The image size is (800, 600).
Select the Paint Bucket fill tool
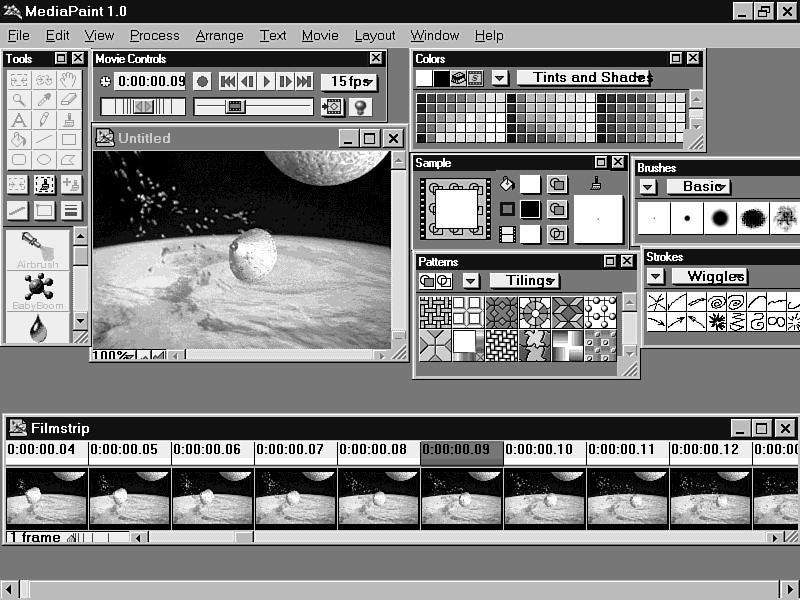tap(18, 140)
